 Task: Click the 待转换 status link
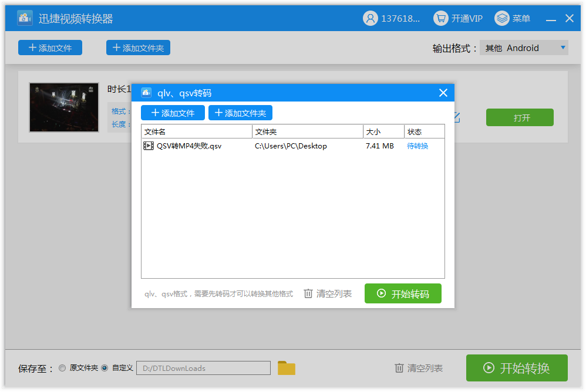(x=417, y=146)
